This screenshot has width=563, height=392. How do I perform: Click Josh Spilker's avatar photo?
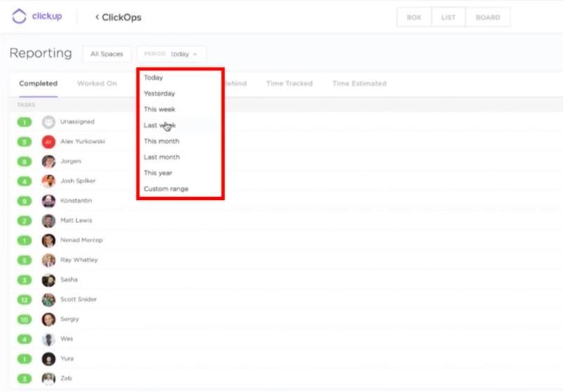[x=49, y=182]
